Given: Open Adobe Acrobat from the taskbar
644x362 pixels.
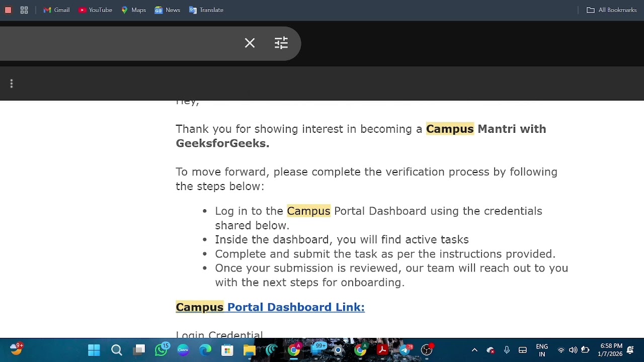Looking at the screenshot, I should (382, 350).
